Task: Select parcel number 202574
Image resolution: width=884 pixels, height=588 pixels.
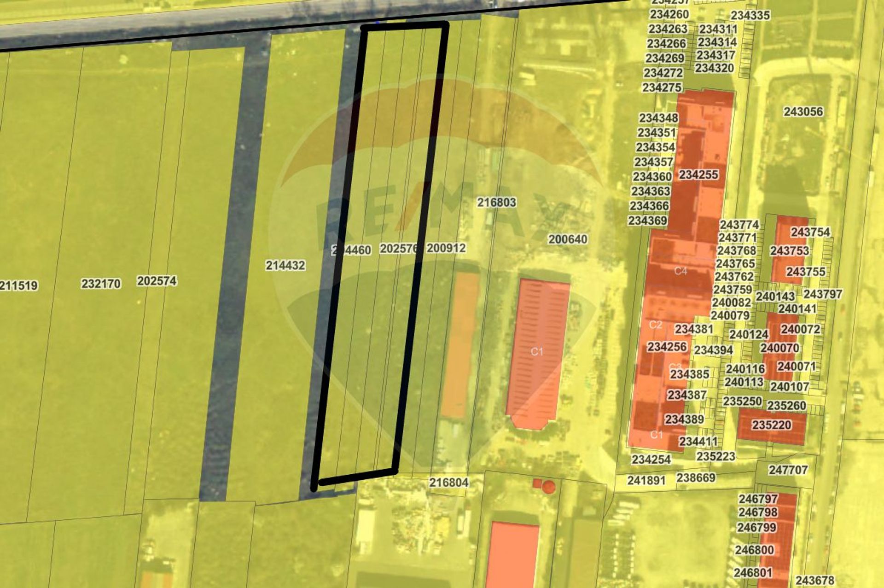Action: pyautogui.click(x=157, y=281)
